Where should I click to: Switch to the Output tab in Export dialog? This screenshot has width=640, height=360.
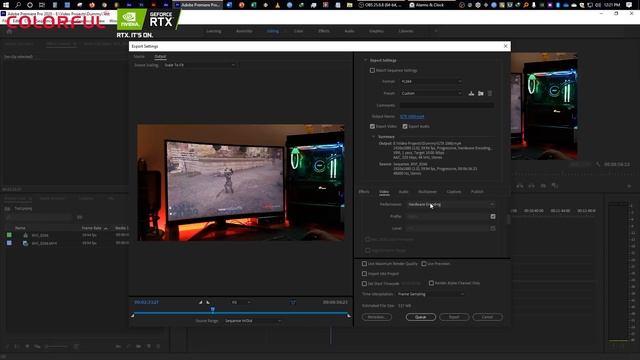click(160, 56)
